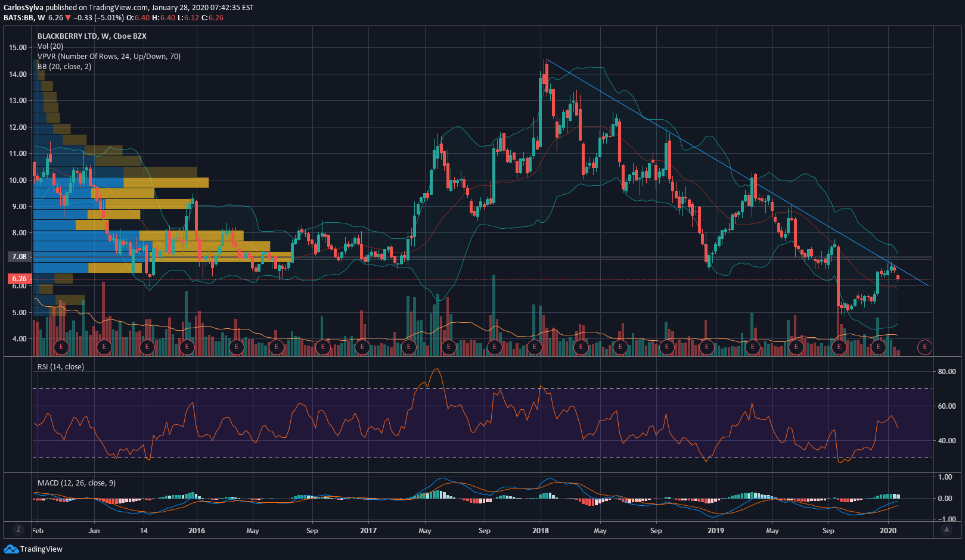Open the TradingView logo link

click(33, 549)
